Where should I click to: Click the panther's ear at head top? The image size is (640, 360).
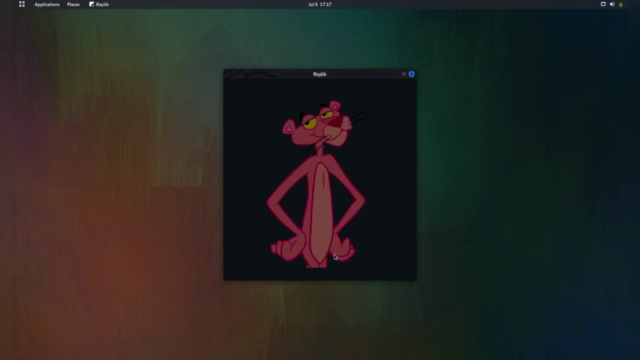click(335, 106)
